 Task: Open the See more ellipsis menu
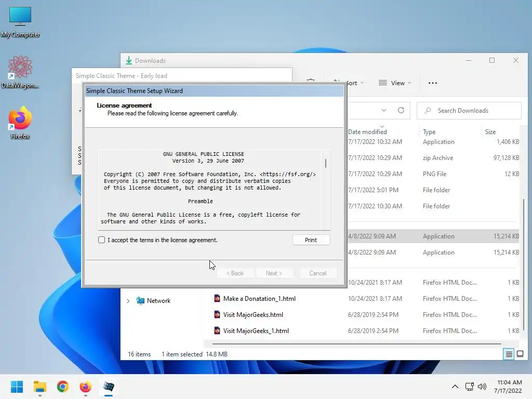[433, 83]
